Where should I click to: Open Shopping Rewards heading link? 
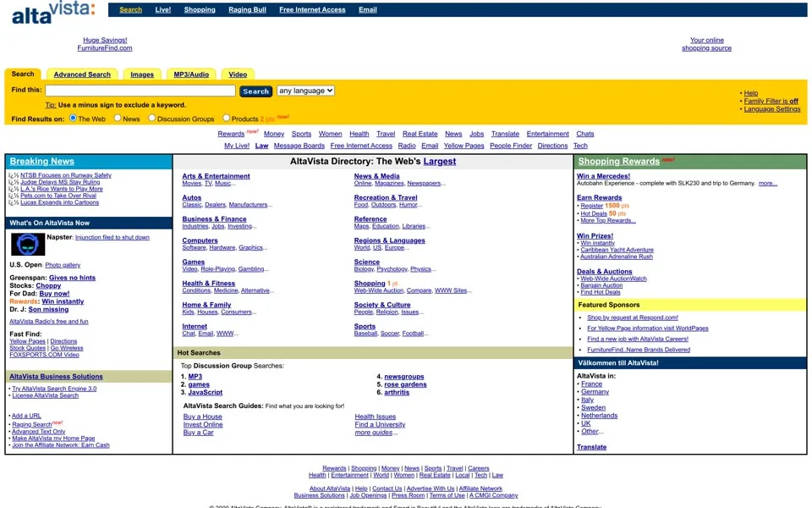pyautogui.click(x=619, y=161)
